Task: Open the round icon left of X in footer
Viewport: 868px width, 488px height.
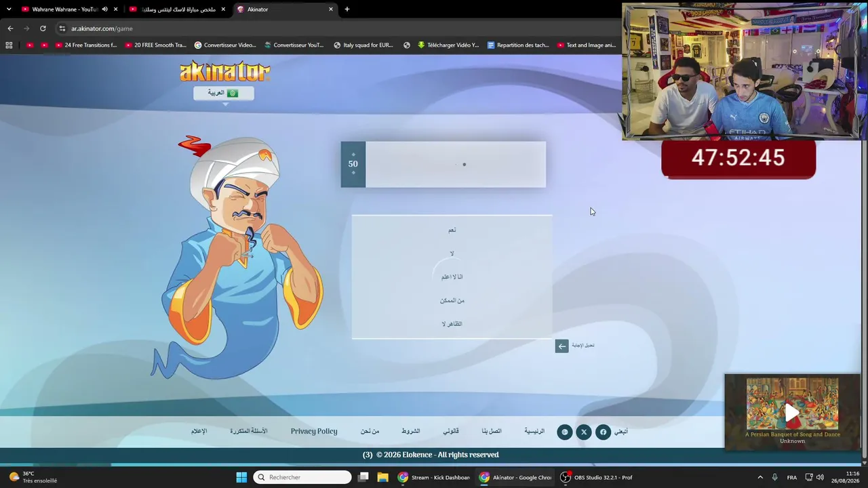Action: [565, 432]
